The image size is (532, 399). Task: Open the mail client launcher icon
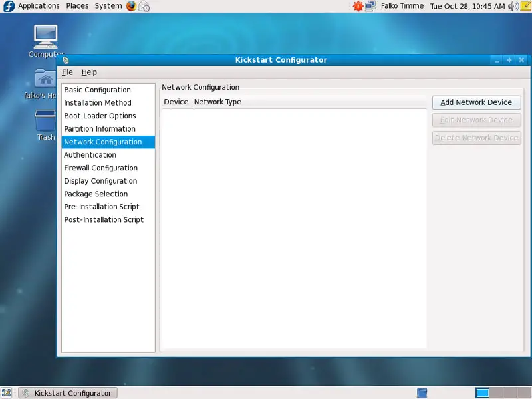point(144,6)
